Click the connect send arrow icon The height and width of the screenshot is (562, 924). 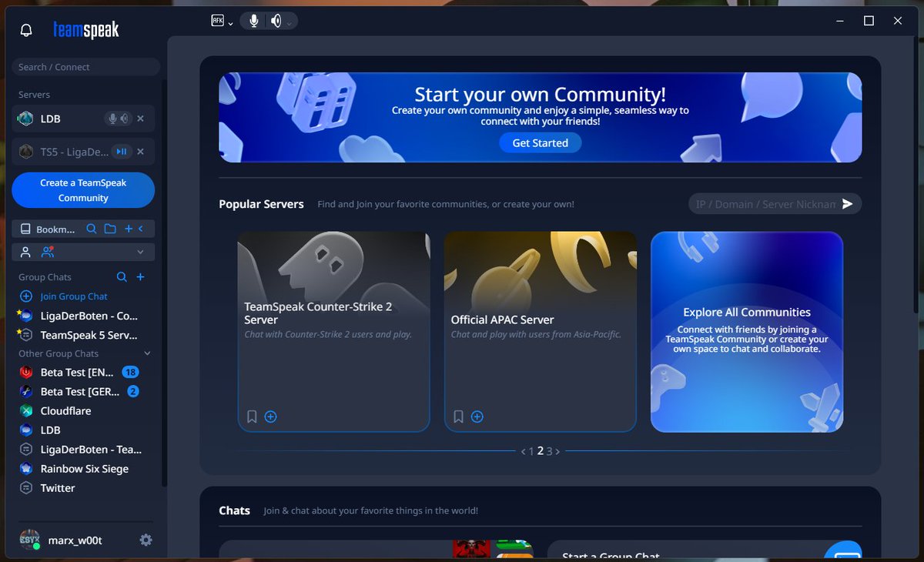tap(848, 204)
